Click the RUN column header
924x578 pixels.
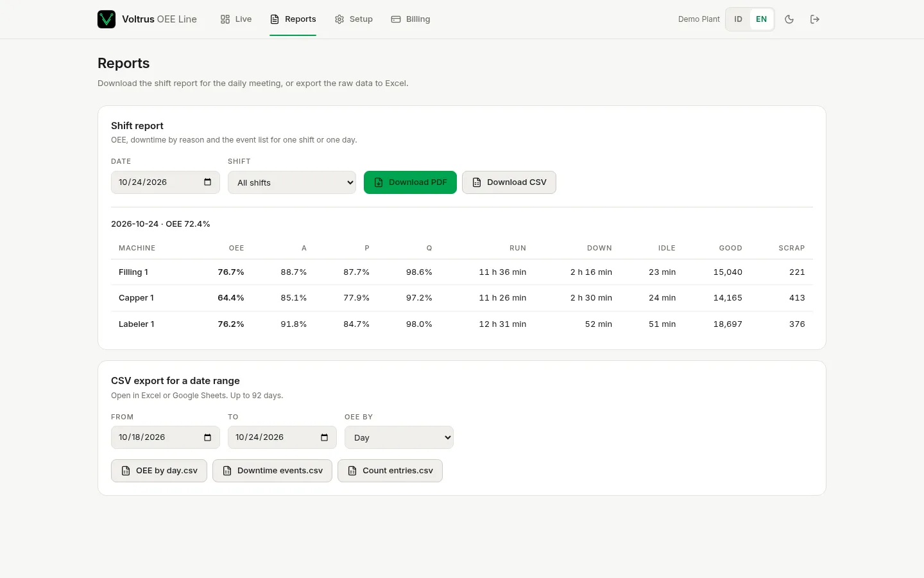click(x=518, y=248)
